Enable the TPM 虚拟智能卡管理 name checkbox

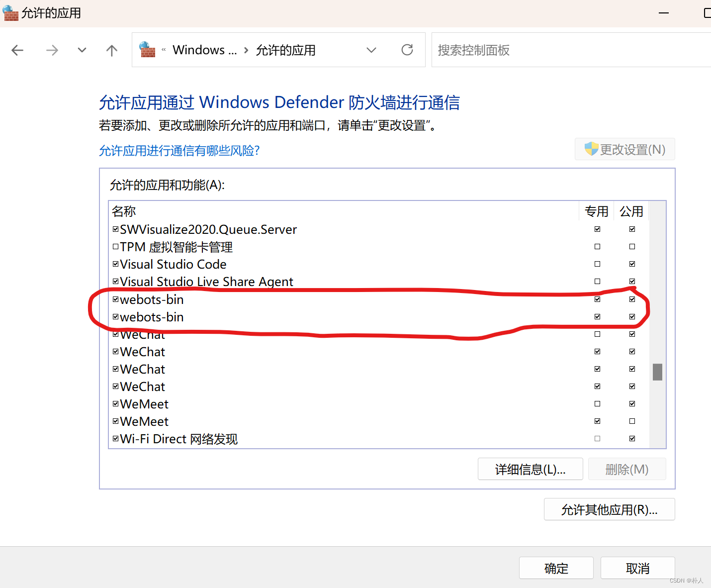click(115, 247)
